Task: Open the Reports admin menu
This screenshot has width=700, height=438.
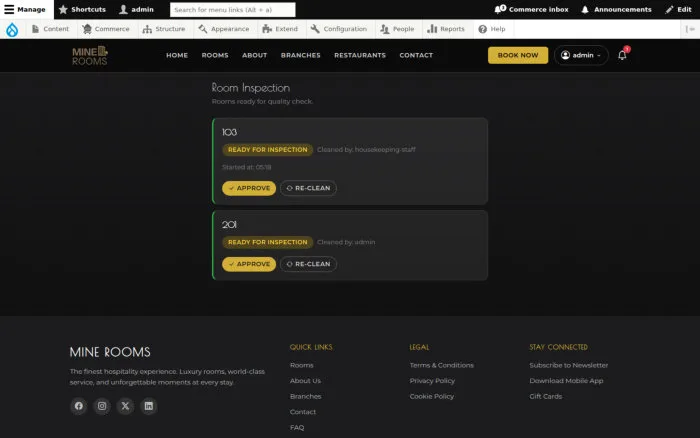Action: click(446, 29)
